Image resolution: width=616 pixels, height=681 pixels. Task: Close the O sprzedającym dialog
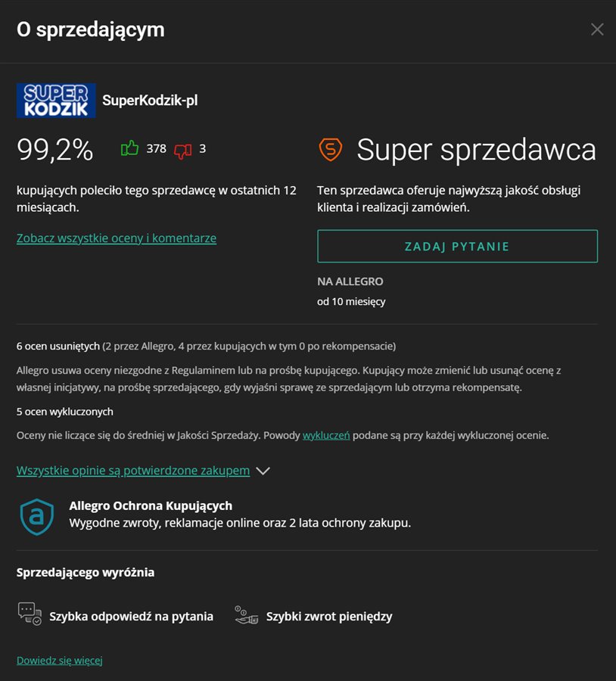(597, 30)
